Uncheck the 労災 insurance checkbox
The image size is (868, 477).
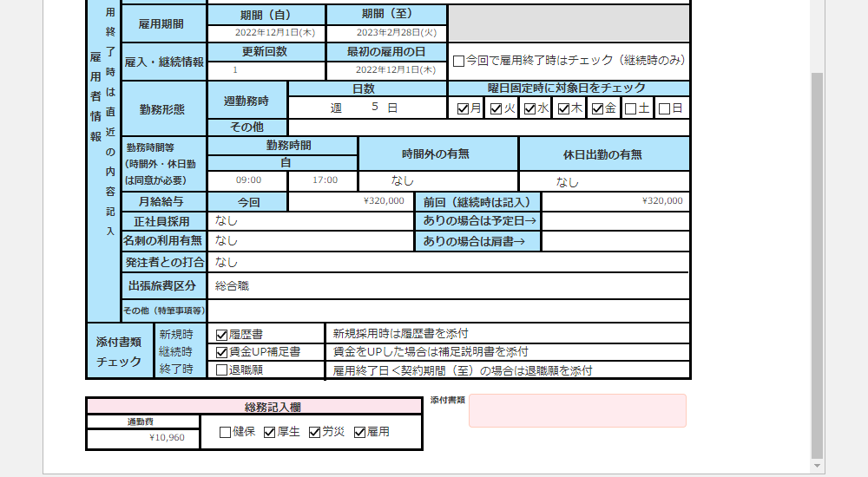(x=314, y=432)
